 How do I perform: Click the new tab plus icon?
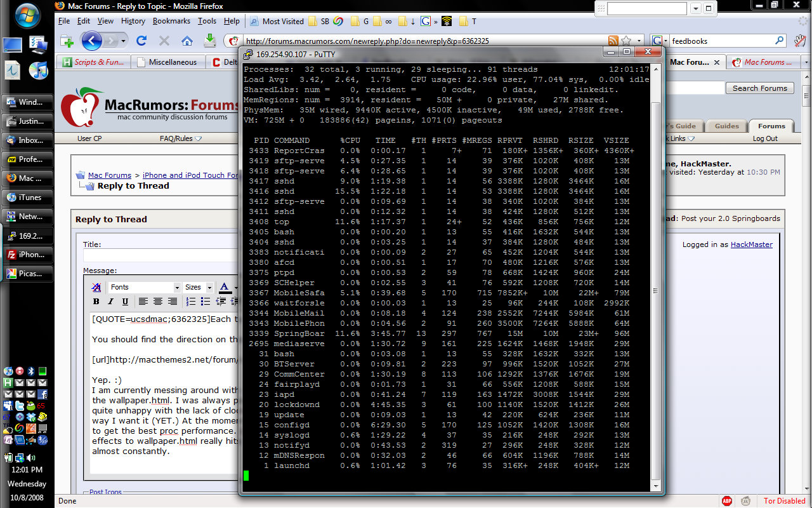(x=67, y=41)
